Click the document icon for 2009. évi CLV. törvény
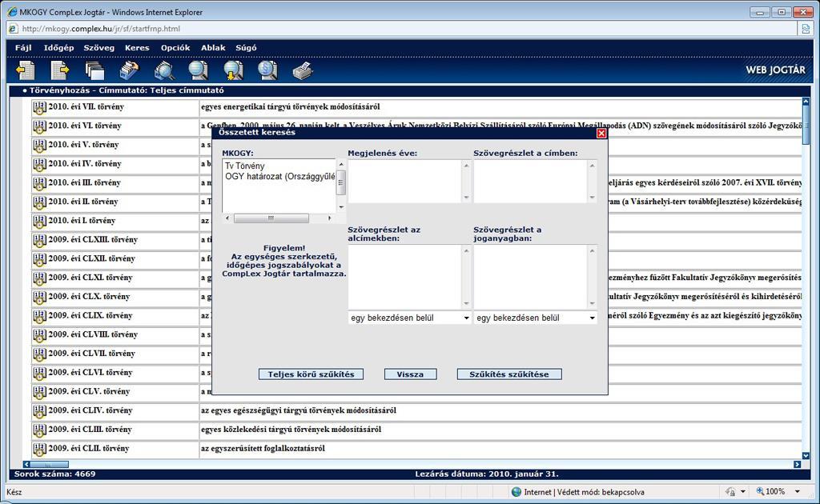Viewport: 820px width, 504px height. tap(39, 392)
